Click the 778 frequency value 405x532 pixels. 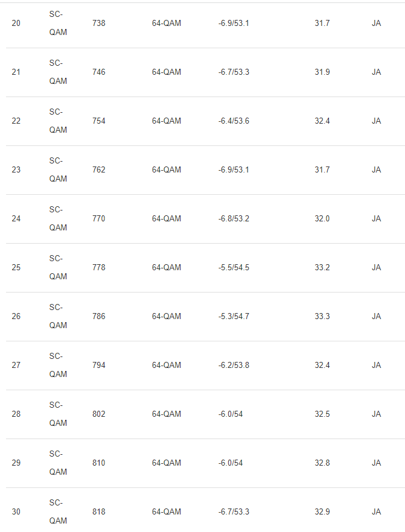pos(98,268)
